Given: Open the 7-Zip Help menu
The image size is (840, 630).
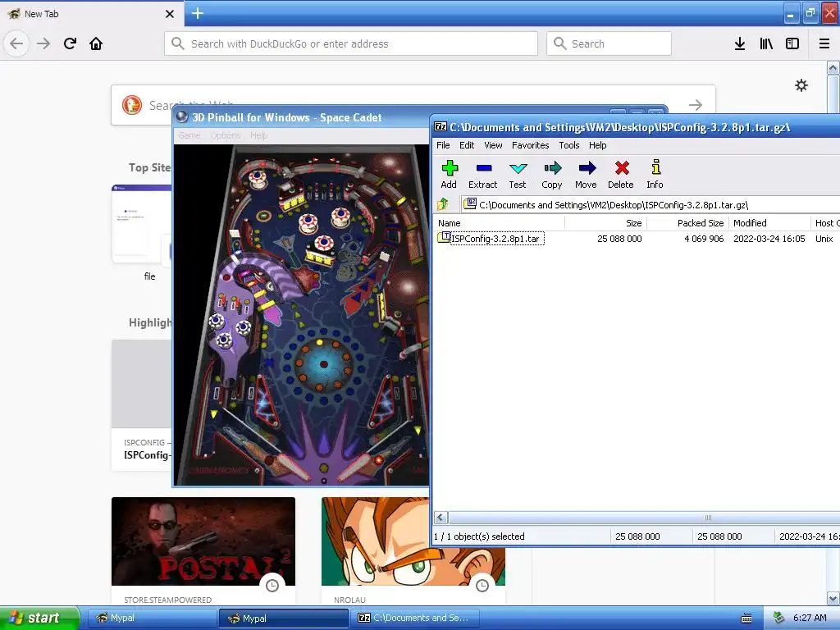Looking at the screenshot, I should tap(597, 145).
